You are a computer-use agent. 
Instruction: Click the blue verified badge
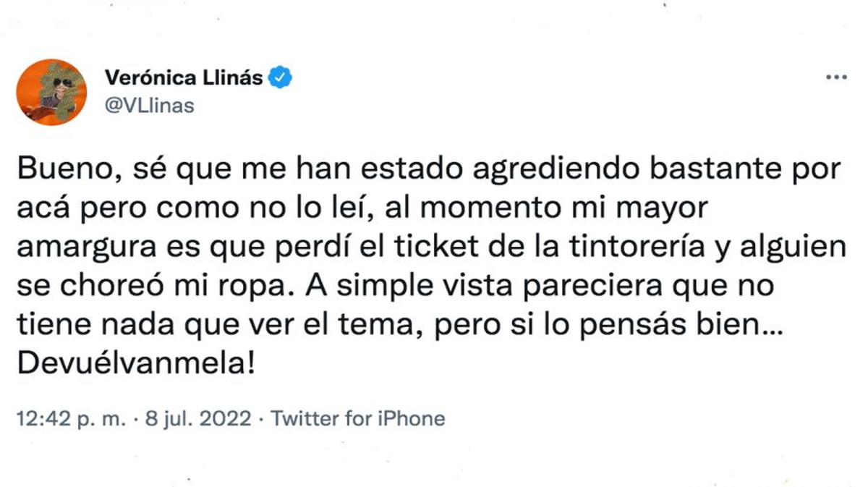280,77
